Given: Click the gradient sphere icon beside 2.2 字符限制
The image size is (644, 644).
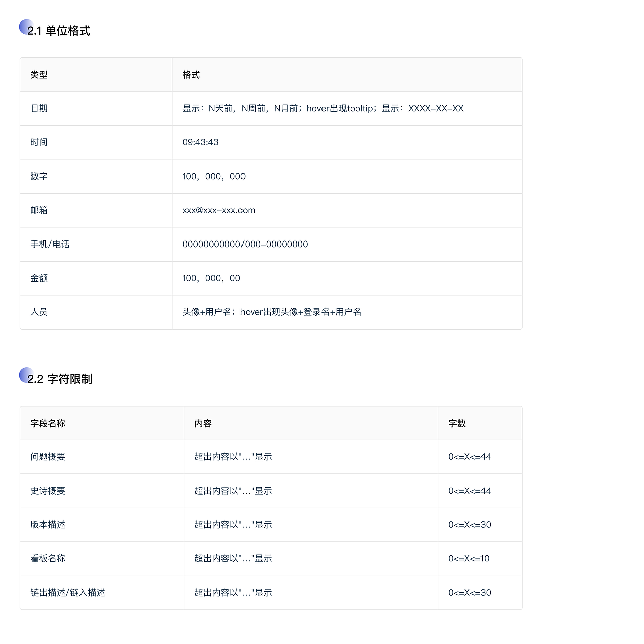Looking at the screenshot, I should point(23,374).
